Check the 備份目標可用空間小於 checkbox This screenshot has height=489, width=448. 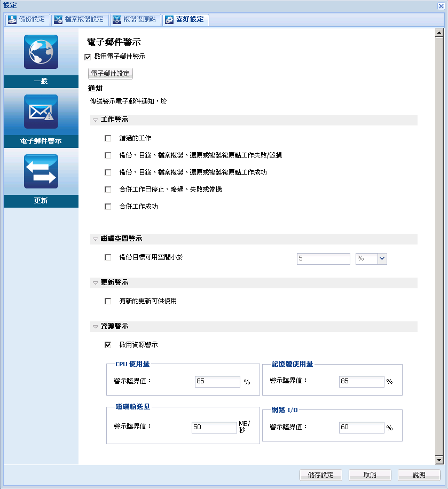pyautogui.click(x=108, y=257)
